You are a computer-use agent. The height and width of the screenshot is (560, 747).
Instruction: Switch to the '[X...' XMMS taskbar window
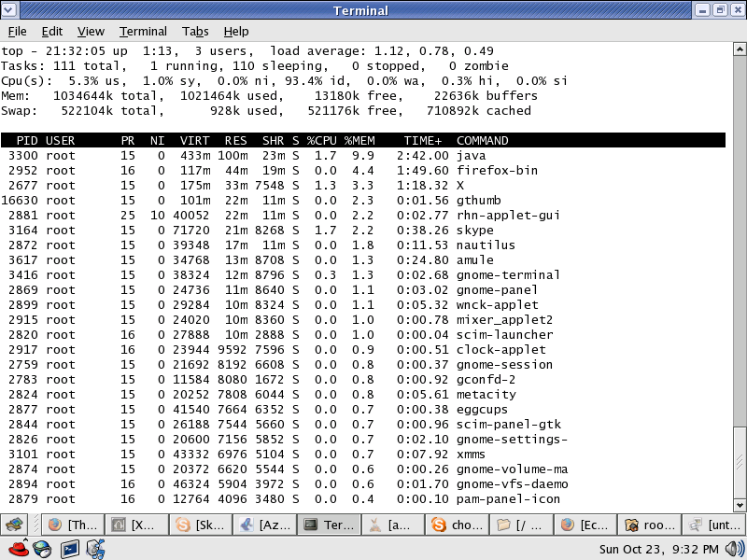[x=136, y=525]
